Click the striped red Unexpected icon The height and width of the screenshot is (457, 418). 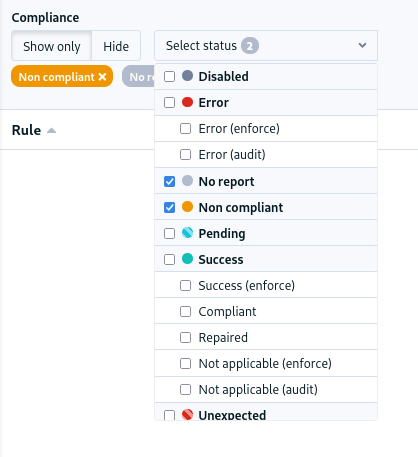[187, 415]
